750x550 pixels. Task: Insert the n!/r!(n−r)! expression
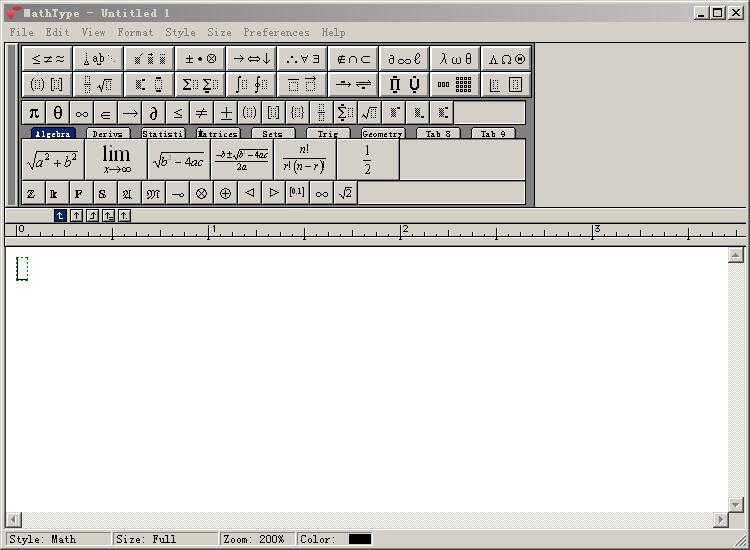305,160
